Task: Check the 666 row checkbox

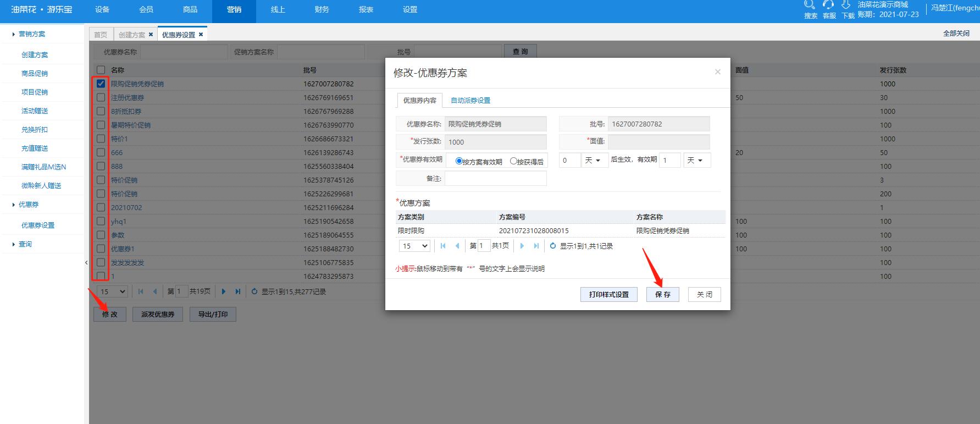Action: point(101,152)
